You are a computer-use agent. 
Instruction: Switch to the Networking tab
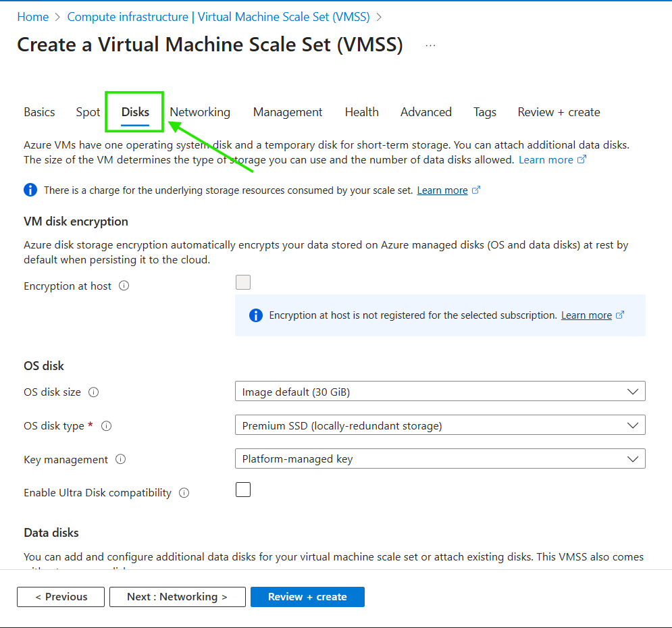[x=200, y=112]
